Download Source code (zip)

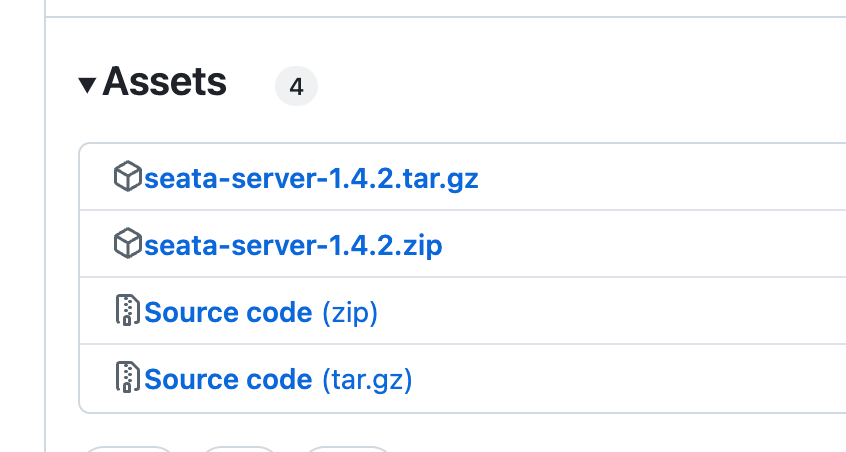tap(261, 312)
